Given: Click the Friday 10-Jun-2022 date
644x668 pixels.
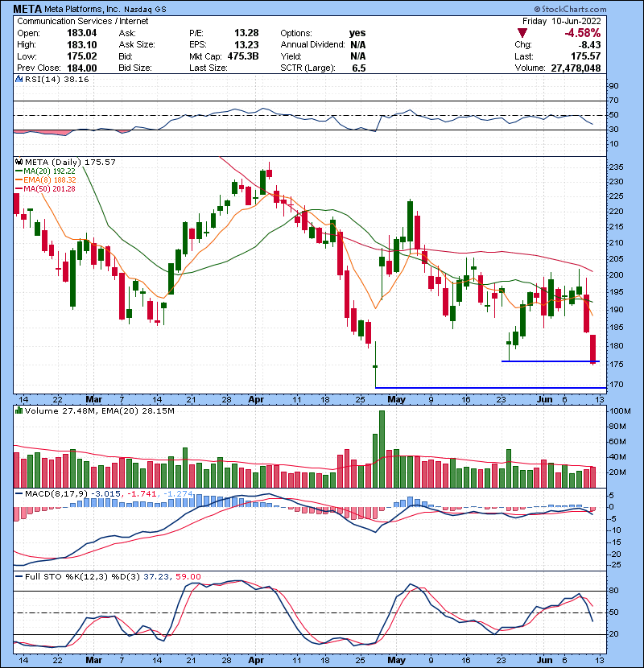Looking at the screenshot, I should pyautogui.click(x=562, y=21).
